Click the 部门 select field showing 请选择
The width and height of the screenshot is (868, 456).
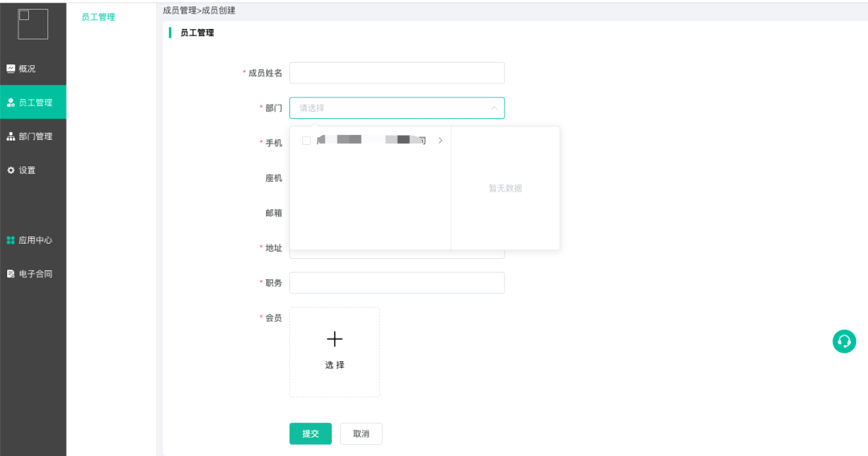[397, 108]
